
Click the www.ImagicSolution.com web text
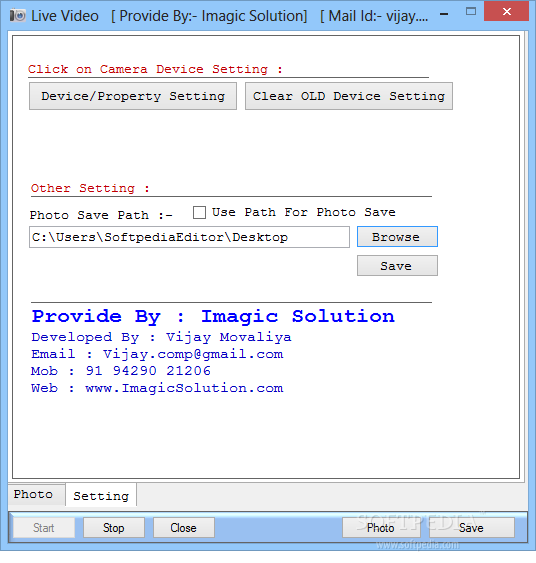point(184,388)
